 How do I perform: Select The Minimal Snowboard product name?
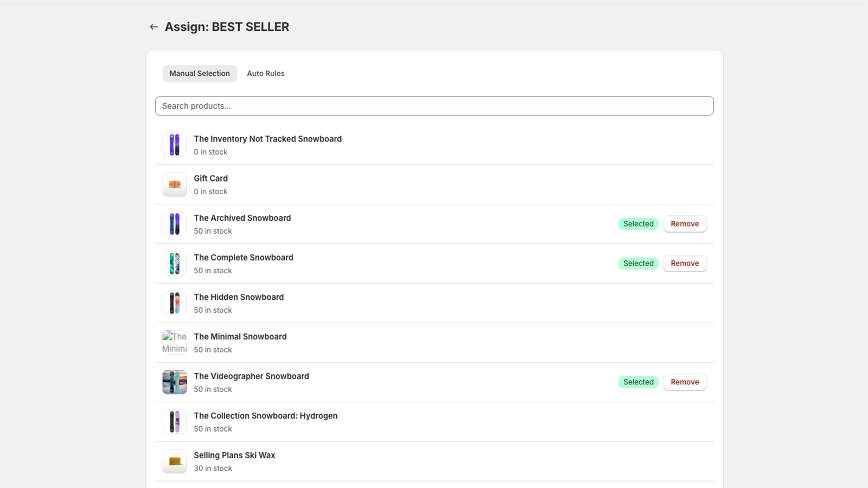[240, 337]
